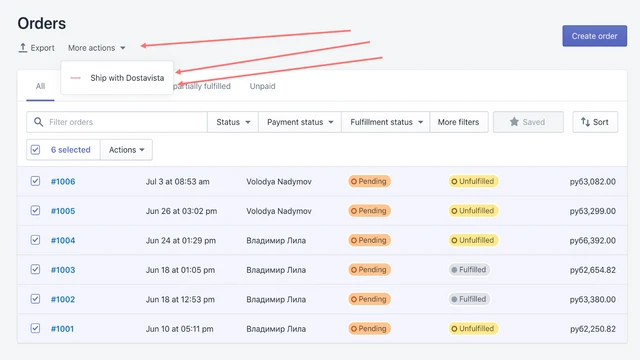Image resolution: width=640 pixels, height=360 pixels.
Task: Click total руб2,654.82
Action: click(x=593, y=270)
